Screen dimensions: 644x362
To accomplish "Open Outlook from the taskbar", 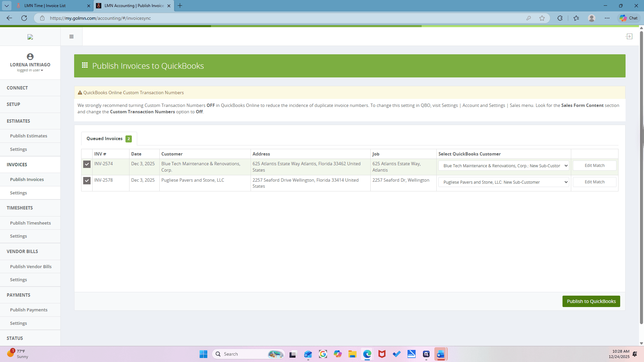I will tap(308, 354).
